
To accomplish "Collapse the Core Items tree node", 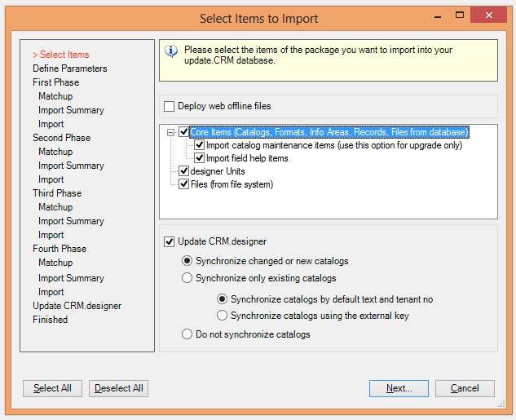I will [x=170, y=132].
